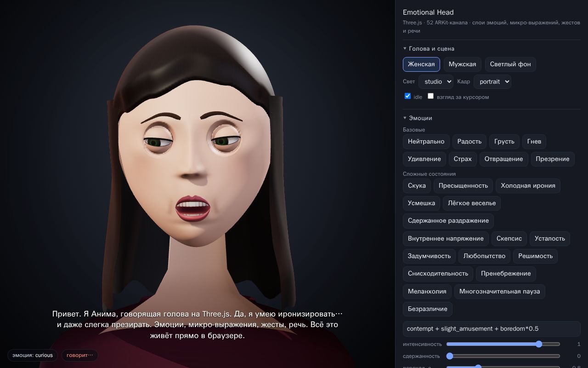Set the Снисходительность state

click(438, 274)
